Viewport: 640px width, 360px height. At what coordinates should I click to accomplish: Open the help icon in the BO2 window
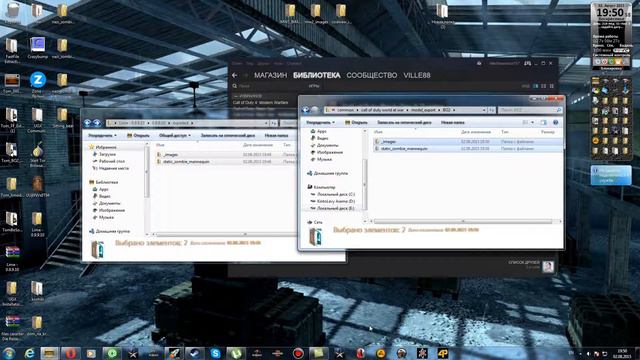(555, 122)
